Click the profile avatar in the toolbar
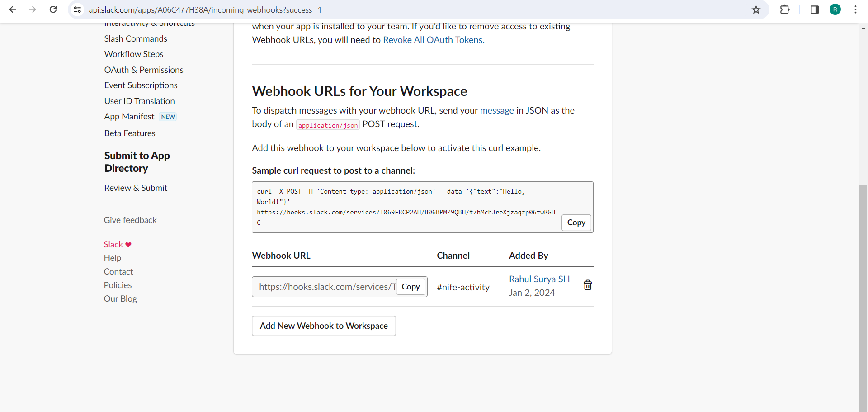Image resolution: width=868 pixels, height=412 pixels. (x=835, y=9)
